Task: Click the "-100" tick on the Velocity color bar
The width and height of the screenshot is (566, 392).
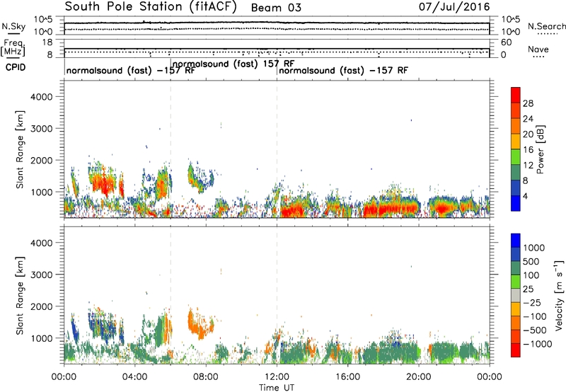Action: tap(535, 316)
